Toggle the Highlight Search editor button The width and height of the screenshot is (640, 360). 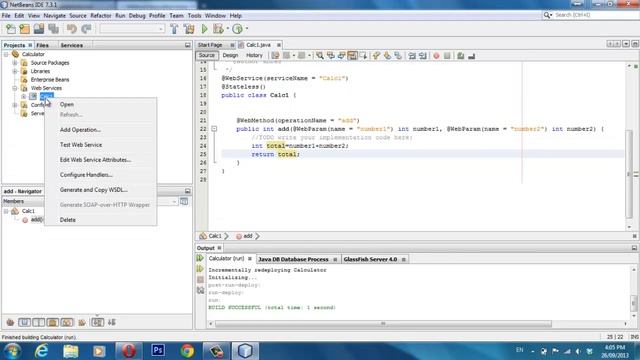(x=352, y=56)
